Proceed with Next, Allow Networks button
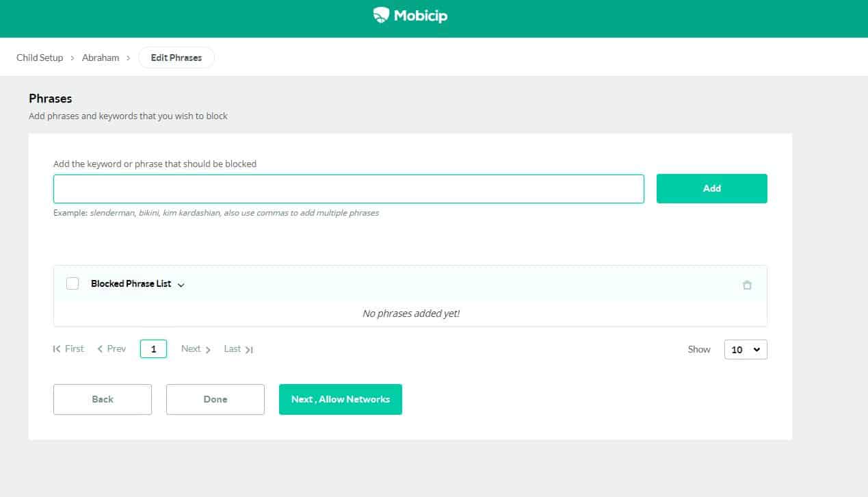Viewport: 868px width, 497px height. coord(341,399)
